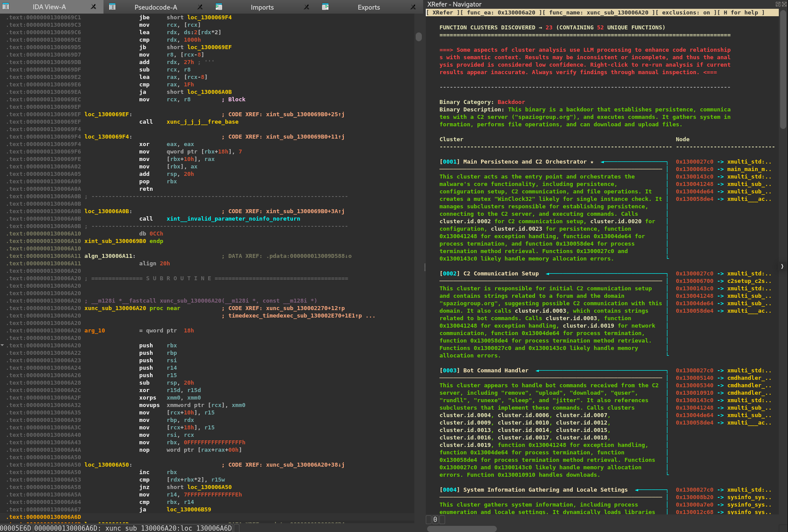Click xref xunc_sub_130002270+12
The image size is (788, 532).
point(305,308)
